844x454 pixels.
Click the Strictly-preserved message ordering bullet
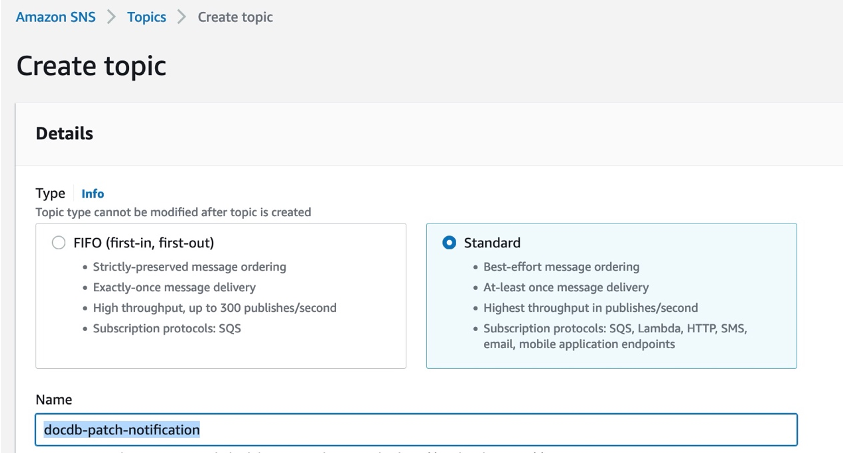pyautogui.click(x=189, y=267)
